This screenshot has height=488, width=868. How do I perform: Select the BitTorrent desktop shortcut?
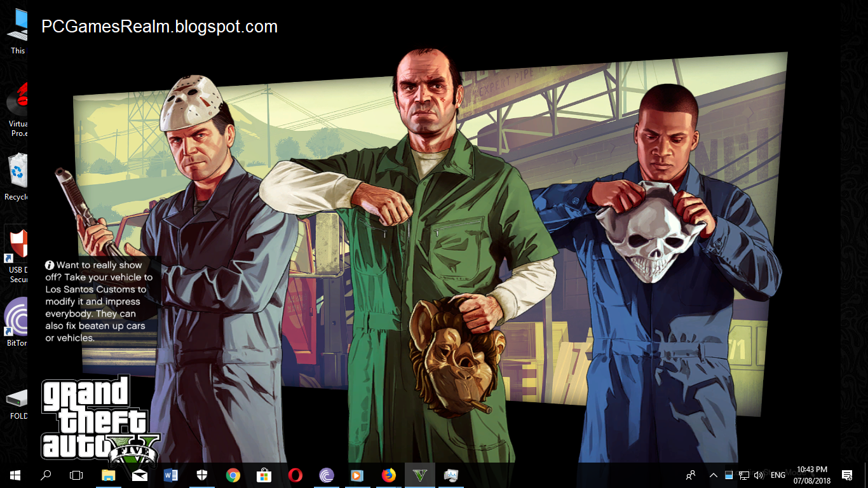pyautogui.click(x=17, y=321)
